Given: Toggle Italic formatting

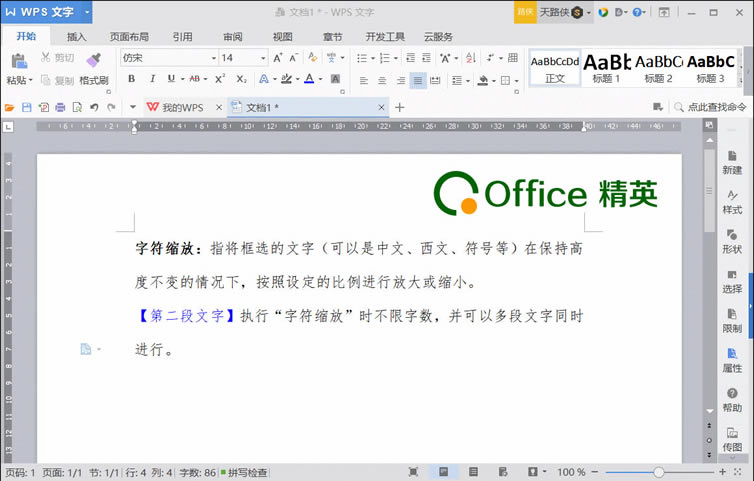Looking at the screenshot, I should (152, 79).
